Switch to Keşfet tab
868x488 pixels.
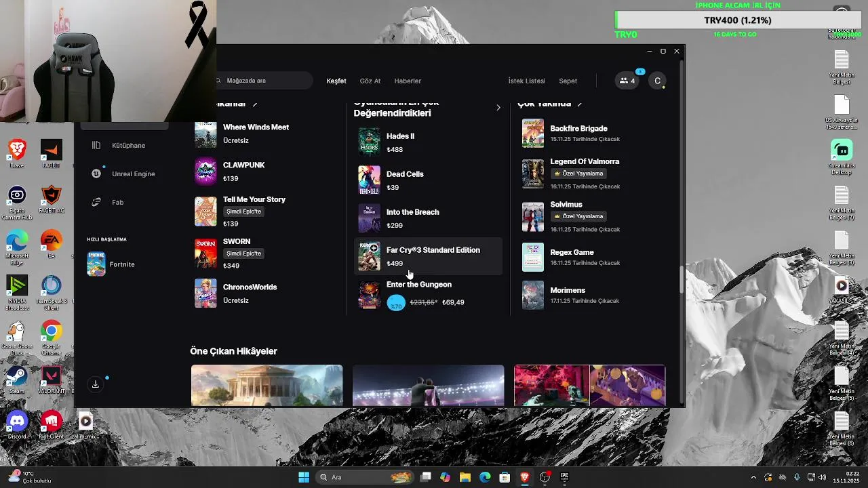(x=336, y=81)
